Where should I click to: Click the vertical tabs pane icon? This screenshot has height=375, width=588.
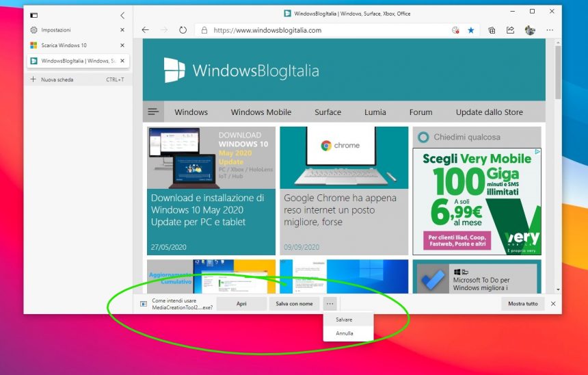click(34, 15)
